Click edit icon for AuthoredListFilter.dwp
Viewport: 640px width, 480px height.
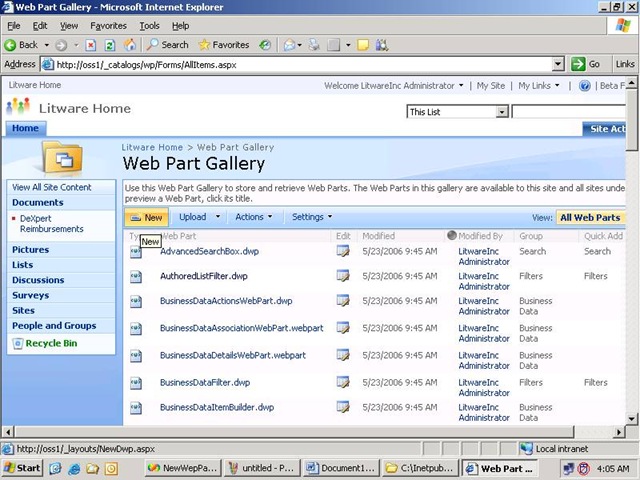coord(342,276)
